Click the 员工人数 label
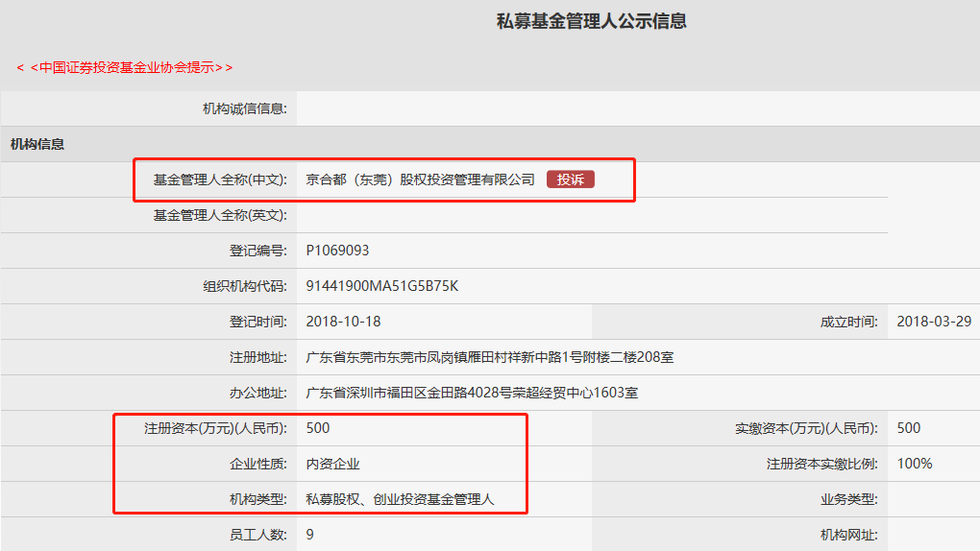This screenshot has height=551, width=980. point(258,536)
